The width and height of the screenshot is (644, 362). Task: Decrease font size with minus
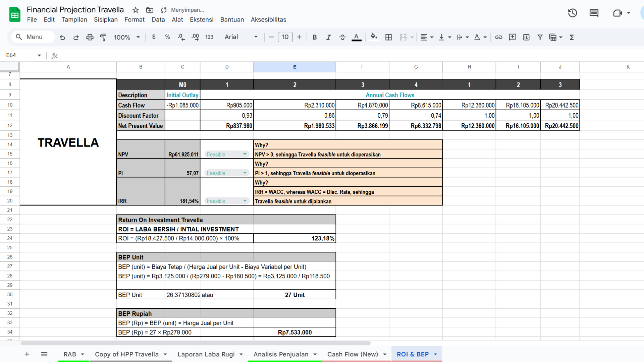(271, 37)
